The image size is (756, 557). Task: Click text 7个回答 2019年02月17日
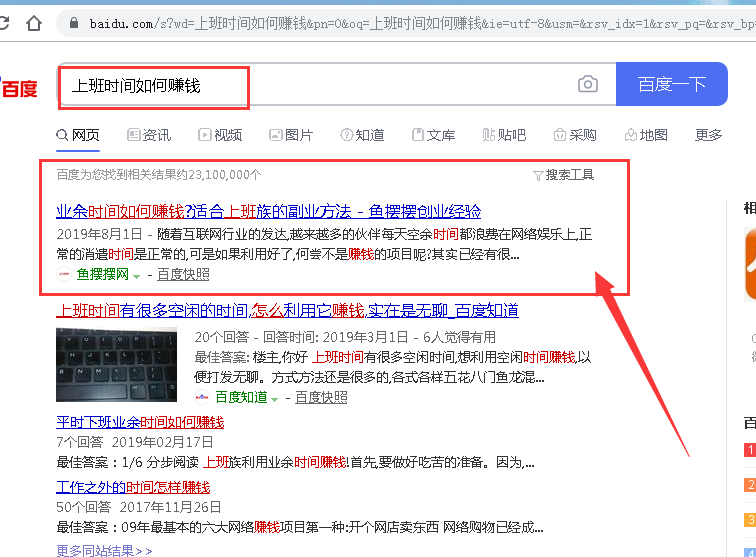[135, 442]
